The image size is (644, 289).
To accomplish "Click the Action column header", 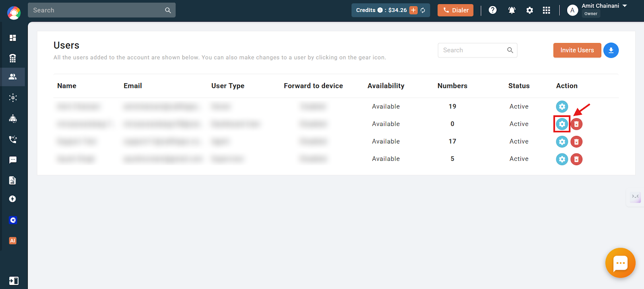I will pos(567,86).
